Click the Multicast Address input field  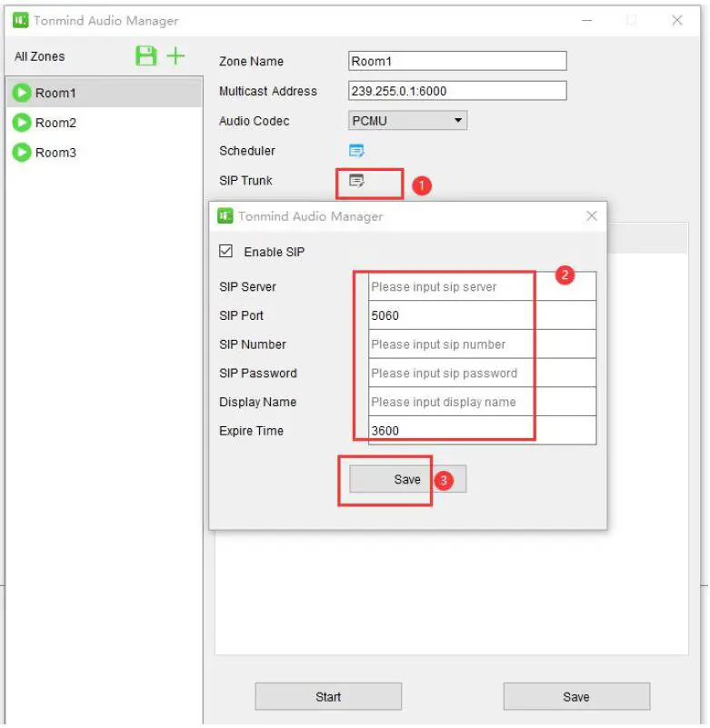(457, 91)
